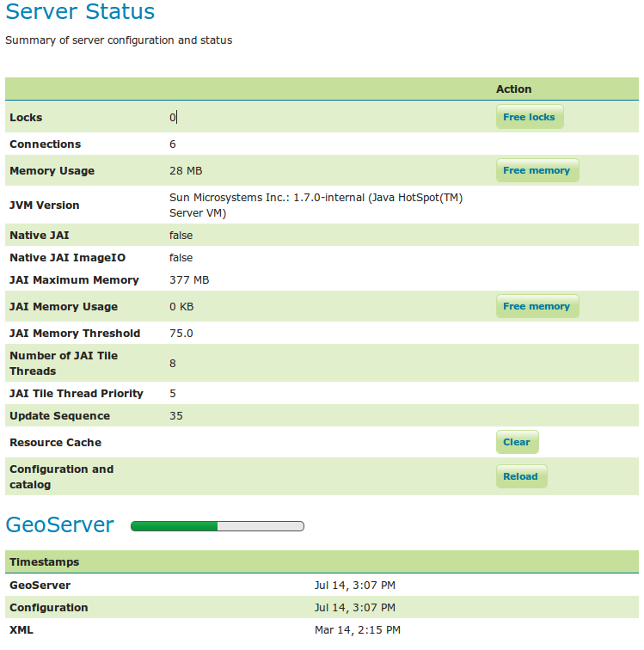Click the GeoServer section heading
The height and width of the screenshot is (650, 644).
(60, 525)
